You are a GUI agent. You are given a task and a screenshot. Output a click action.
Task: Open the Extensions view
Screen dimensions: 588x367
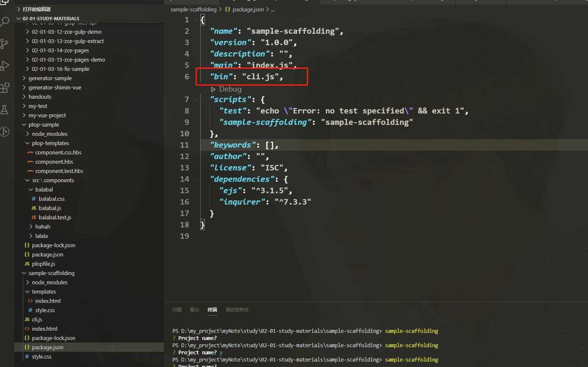tap(5, 87)
